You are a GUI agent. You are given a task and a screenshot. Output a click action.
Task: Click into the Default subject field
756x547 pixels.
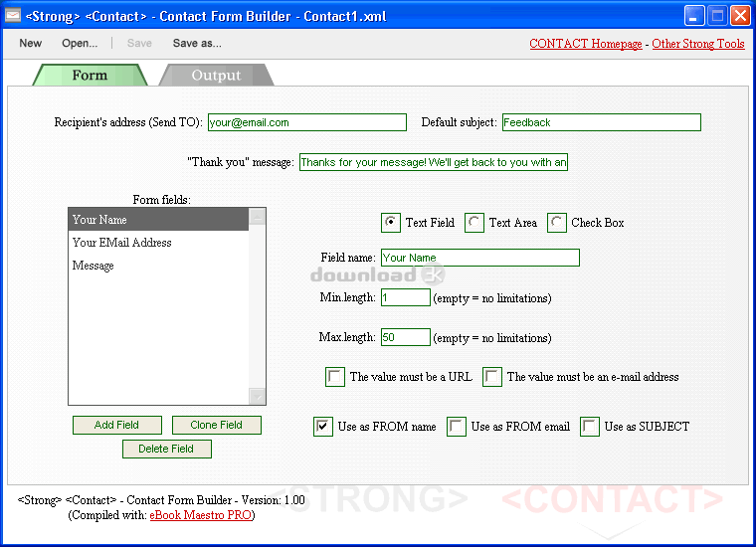click(601, 122)
